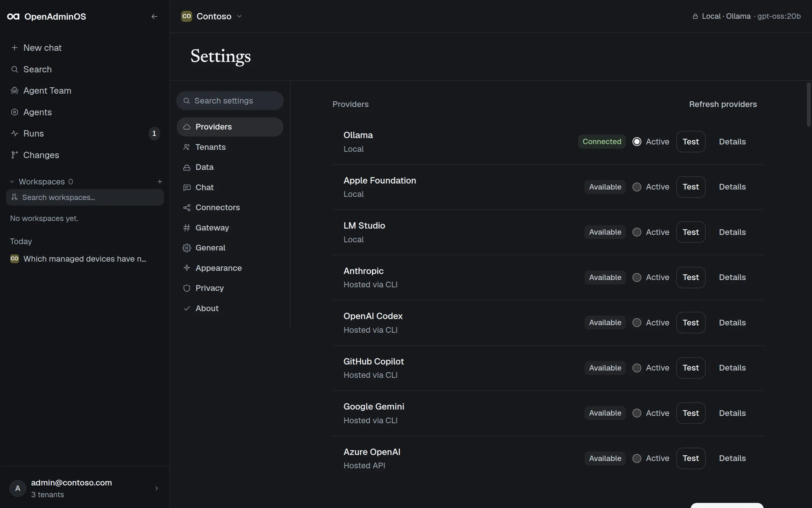Click the Search workspaces field
The height and width of the screenshot is (508, 812).
click(x=85, y=197)
